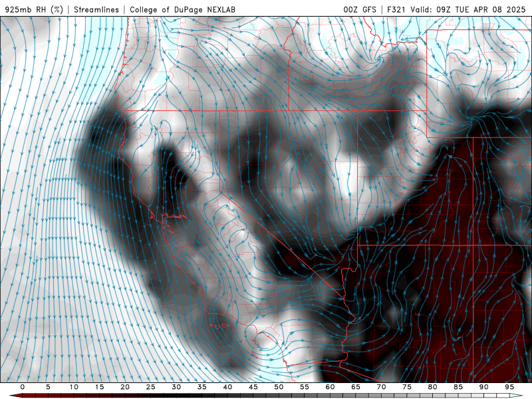
Task: Click the colorbar label '45'
Action: coord(253,387)
